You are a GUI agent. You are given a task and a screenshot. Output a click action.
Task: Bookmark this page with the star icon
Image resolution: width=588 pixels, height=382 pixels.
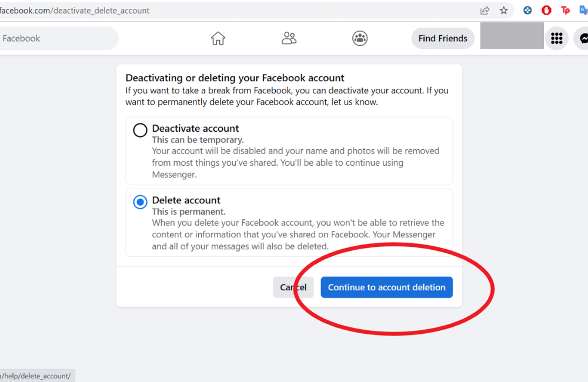pyautogui.click(x=504, y=10)
